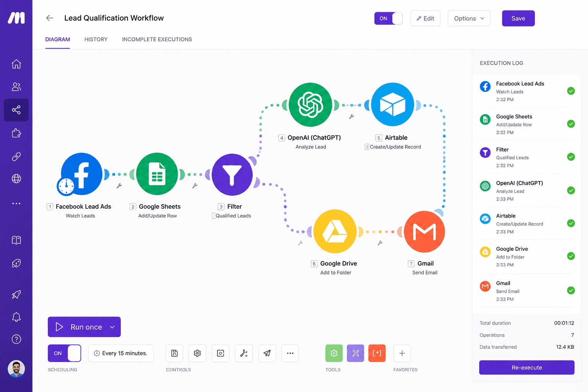
Task: Click the sidebar rocket icon above the bell
Action: pyautogui.click(x=16, y=294)
